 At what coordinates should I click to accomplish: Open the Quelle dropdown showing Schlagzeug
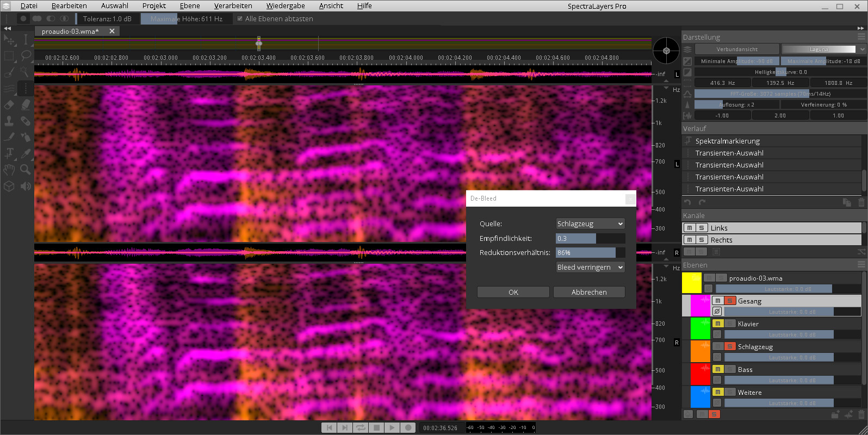590,223
